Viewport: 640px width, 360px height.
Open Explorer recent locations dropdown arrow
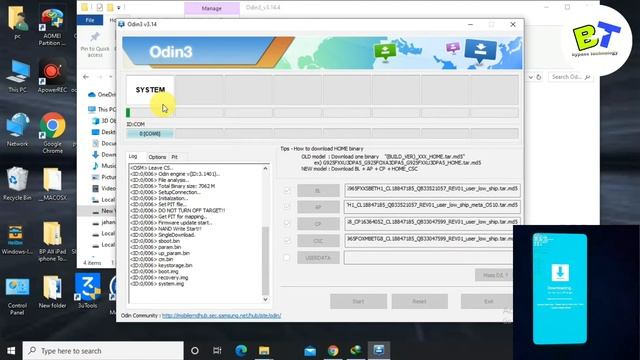[111, 77]
